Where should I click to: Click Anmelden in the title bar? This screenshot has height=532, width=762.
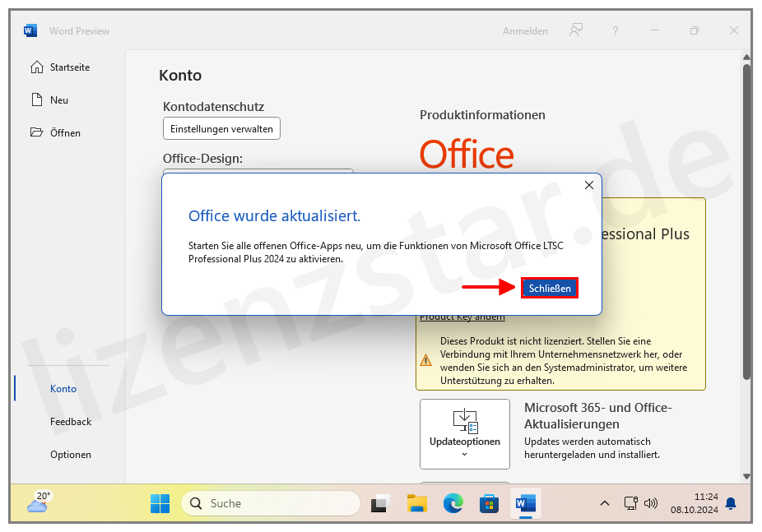(525, 31)
